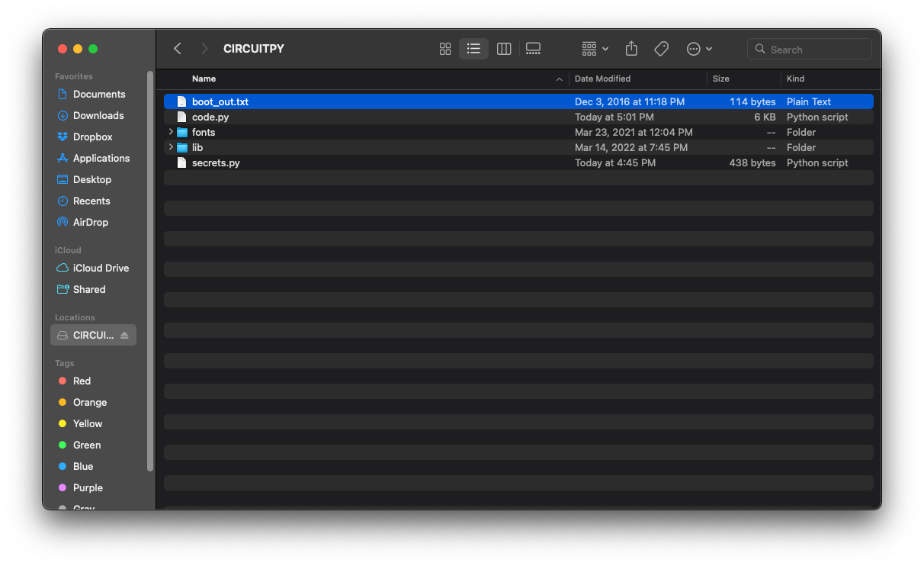This screenshot has width=924, height=566.
Task: Click the secrets.py file icon
Action: [181, 162]
